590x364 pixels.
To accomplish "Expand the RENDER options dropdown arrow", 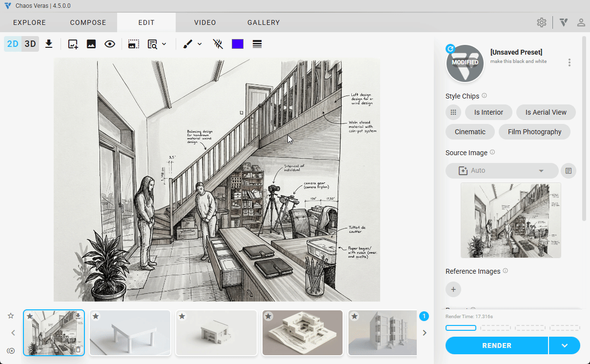I will point(565,345).
